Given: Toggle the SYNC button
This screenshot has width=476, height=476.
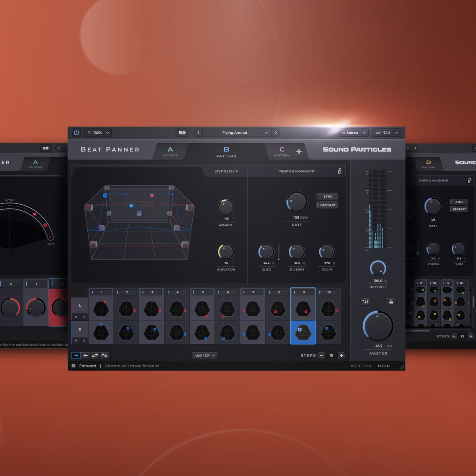Looking at the screenshot, I should 327,196.
